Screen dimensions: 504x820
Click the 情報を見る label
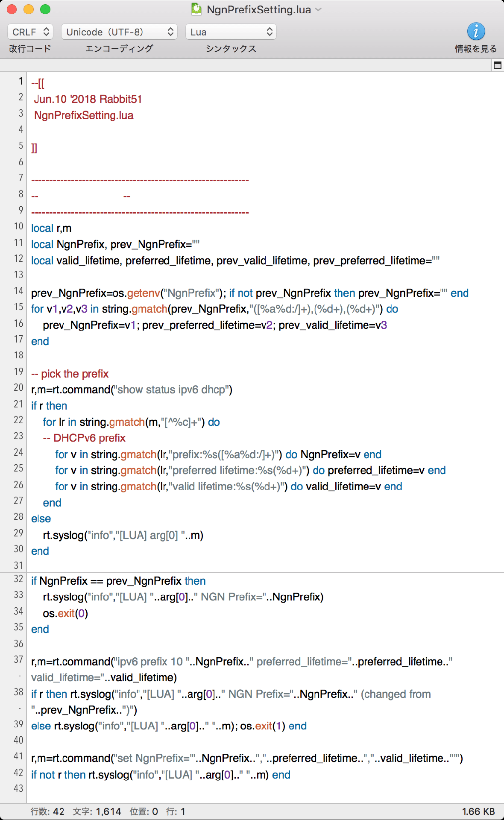(476, 49)
